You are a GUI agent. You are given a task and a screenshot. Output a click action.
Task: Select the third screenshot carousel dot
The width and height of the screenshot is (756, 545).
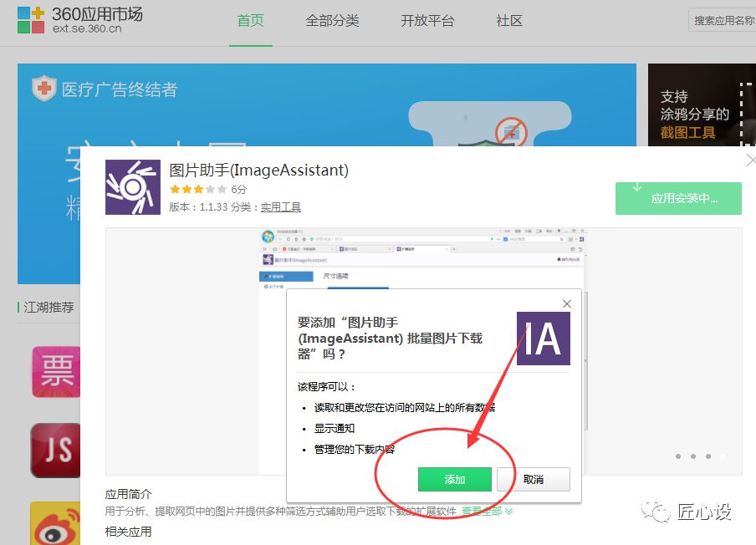pyautogui.click(x=708, y=456)
